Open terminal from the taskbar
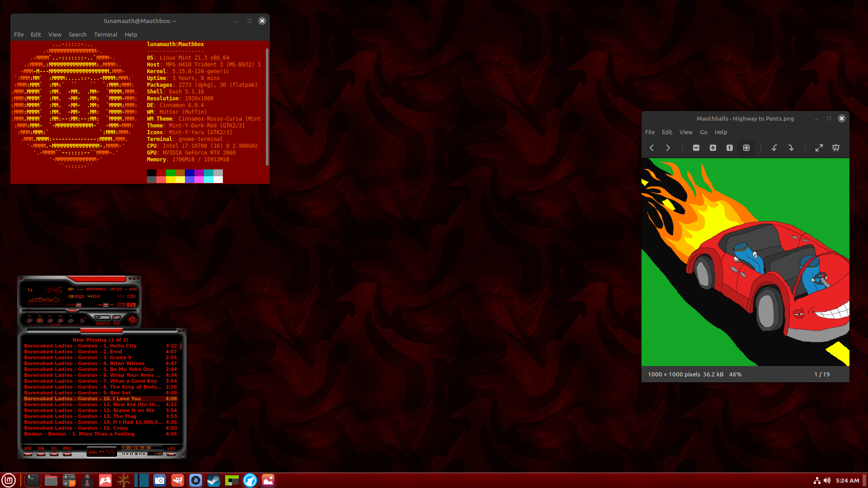The height and width of the screenshot is (488, 868). pyautogui.click(x=33, y=480)
